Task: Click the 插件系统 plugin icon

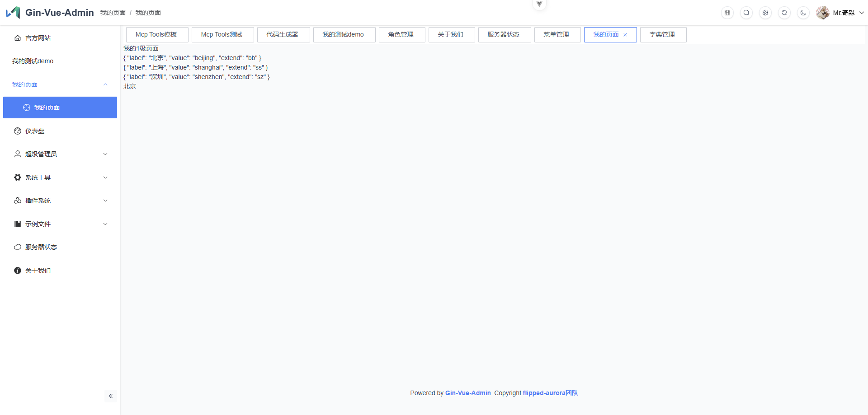Action: [18, 201]
